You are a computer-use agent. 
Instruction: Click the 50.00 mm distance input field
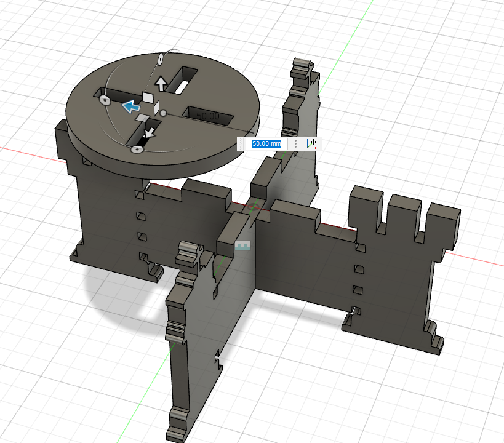pyautogui.click(x=266, y=144)
